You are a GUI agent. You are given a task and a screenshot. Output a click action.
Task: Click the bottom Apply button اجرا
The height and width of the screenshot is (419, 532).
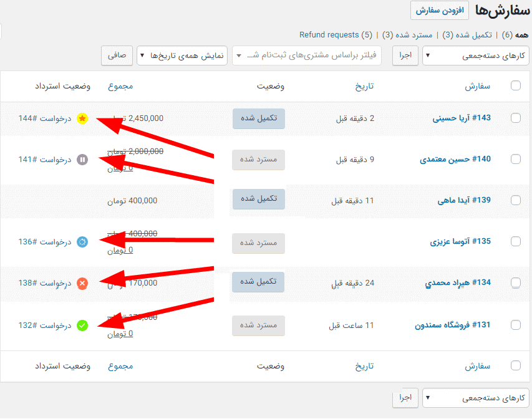[x=405, y=398]
